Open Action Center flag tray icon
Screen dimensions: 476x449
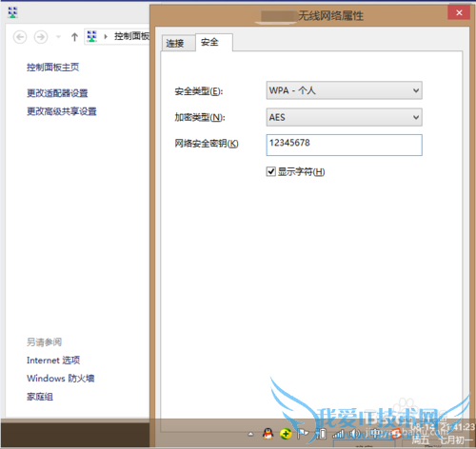point(303,434)
